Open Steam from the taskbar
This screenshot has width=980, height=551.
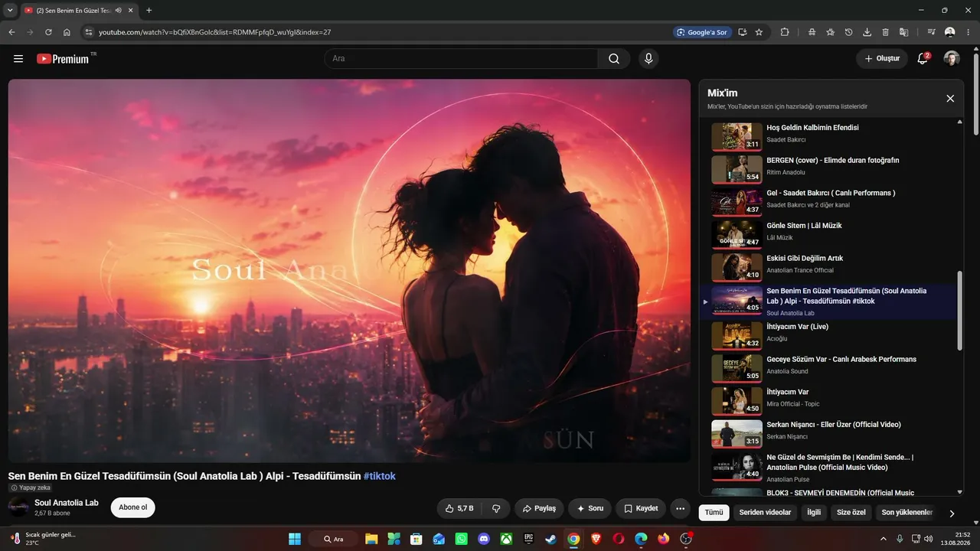click(550, 539)
